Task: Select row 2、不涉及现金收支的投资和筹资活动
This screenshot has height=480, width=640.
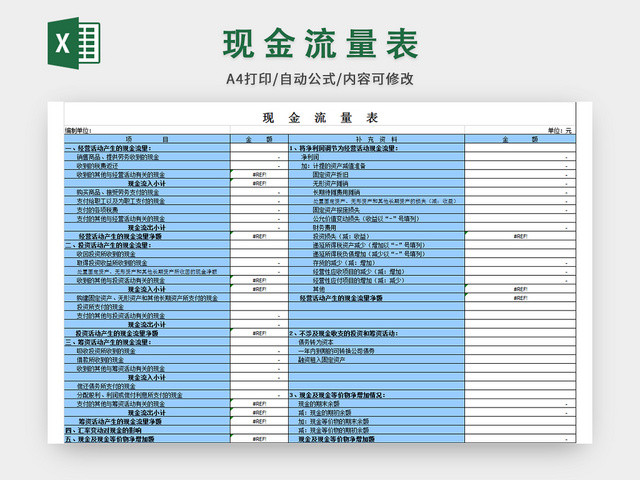Action: tap(376, 333)
